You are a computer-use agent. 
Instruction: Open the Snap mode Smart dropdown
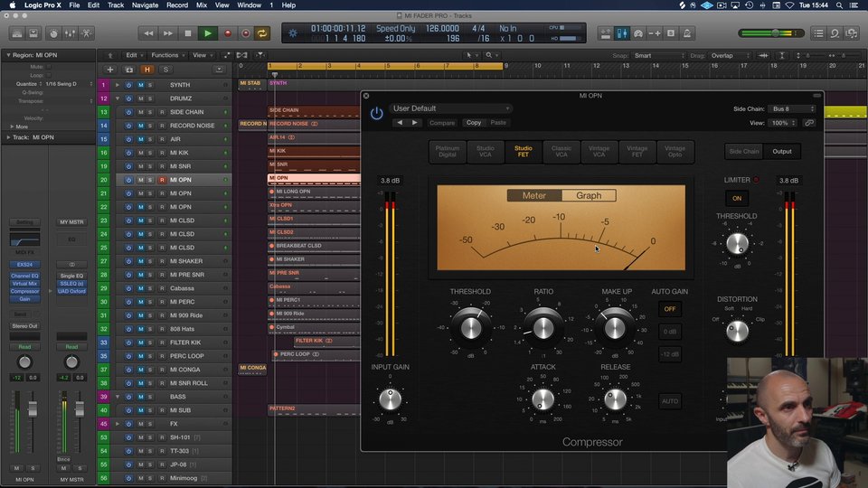(658, 55)
